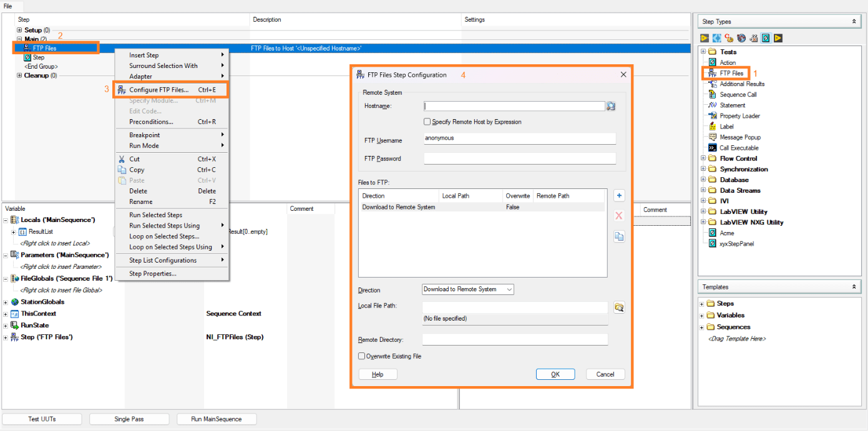The image size is (868, 431).
Task: Click the Action step type icon
Action: click(713, 62)
